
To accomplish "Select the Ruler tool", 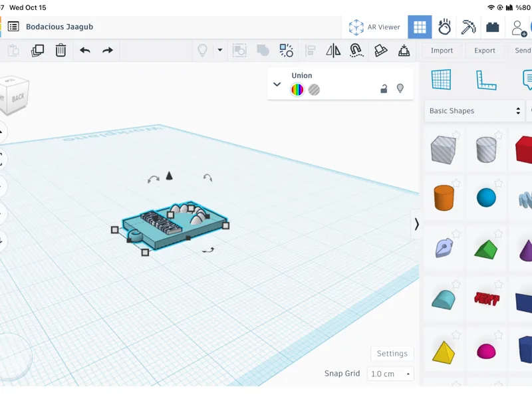I will 486,80.
